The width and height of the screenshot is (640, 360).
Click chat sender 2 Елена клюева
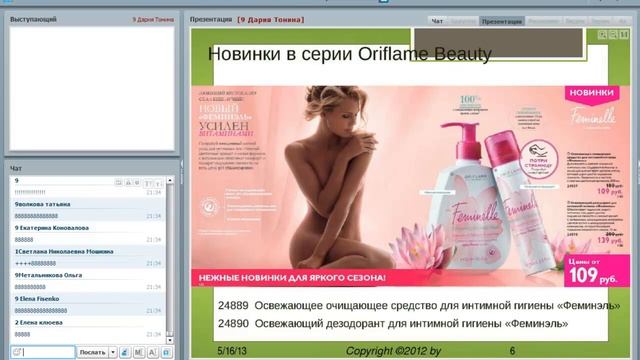point(38,322)
